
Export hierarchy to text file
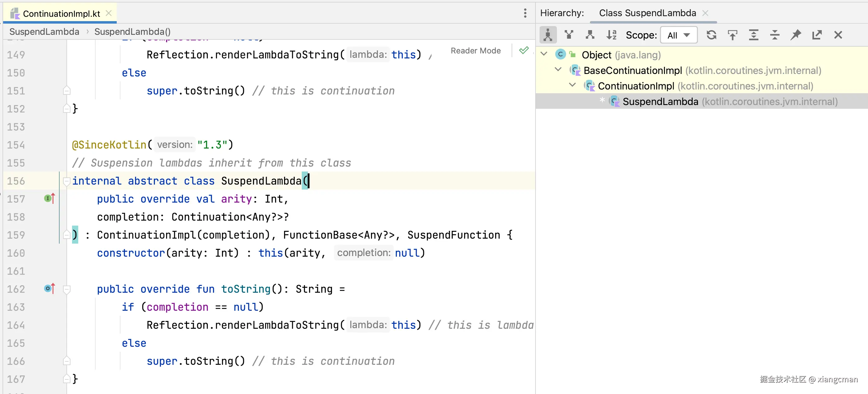pyautogui.click(x=817, y=35)
